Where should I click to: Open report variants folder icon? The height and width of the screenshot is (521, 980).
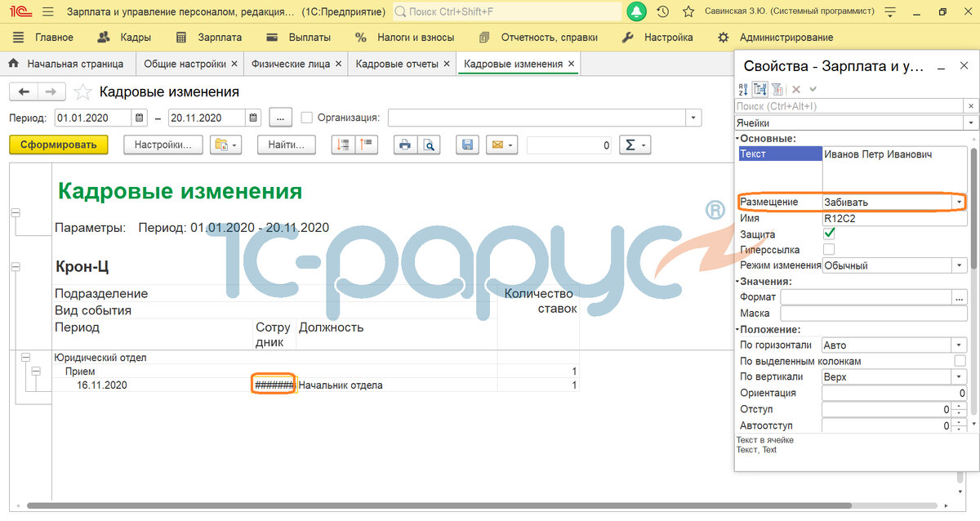coord(226,145)
